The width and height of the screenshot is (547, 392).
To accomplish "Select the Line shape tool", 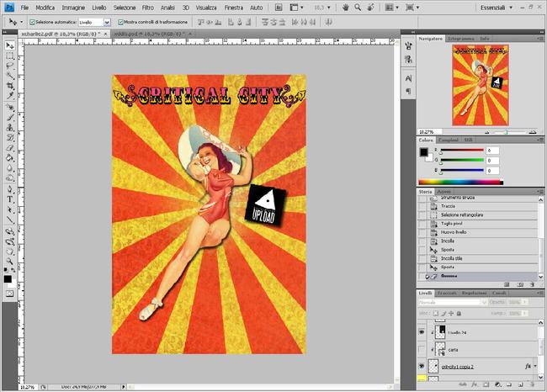I will point(9,220).
